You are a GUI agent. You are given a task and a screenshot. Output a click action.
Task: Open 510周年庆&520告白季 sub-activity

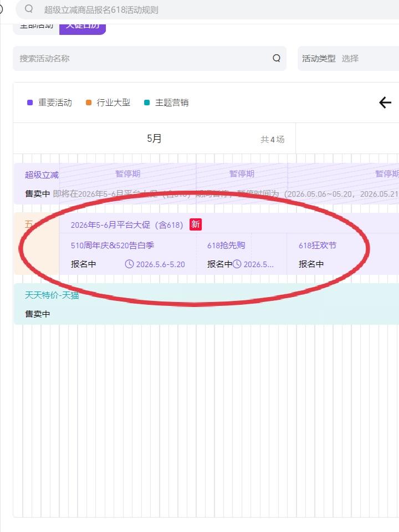tap(112, 245)
